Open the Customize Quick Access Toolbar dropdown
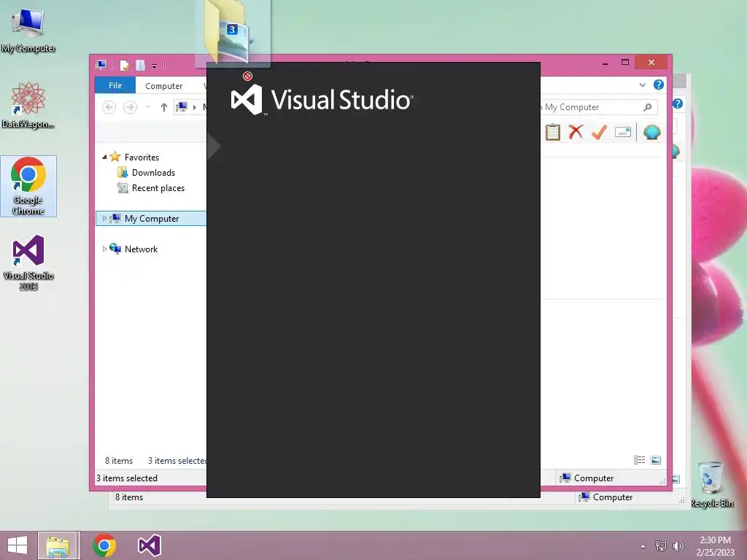747x560 pixels. 155,66
